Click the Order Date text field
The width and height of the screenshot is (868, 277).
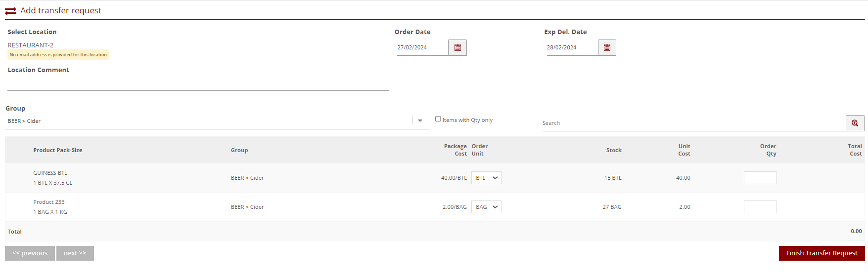coord(421,48)
